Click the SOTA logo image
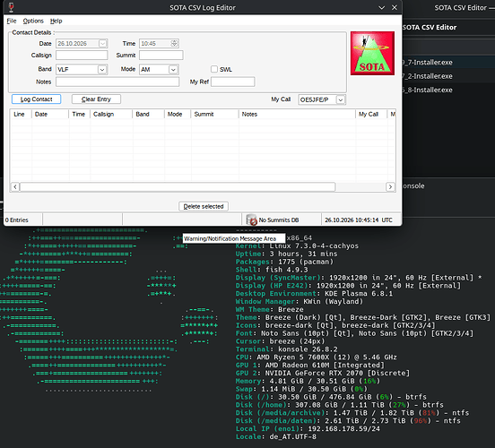The image size is (495, 448). coord(372,53)
